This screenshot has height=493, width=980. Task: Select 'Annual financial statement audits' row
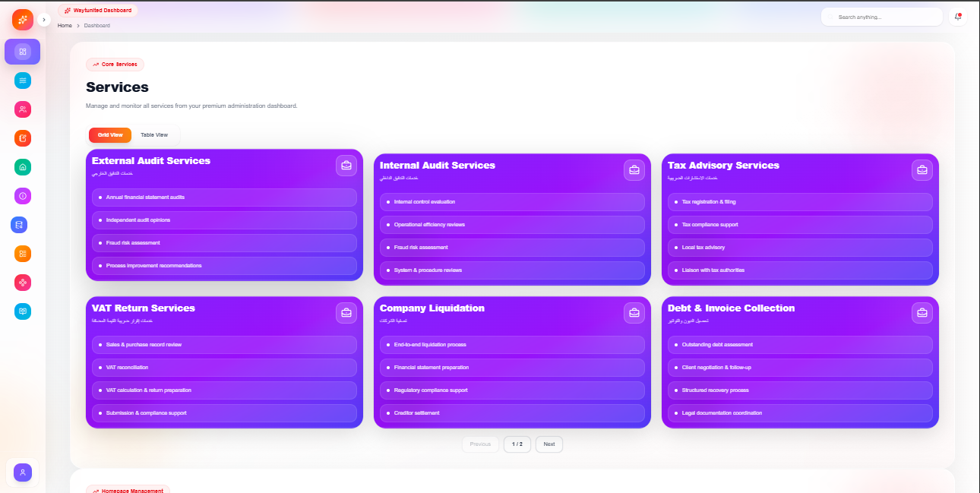coord(224,198)
